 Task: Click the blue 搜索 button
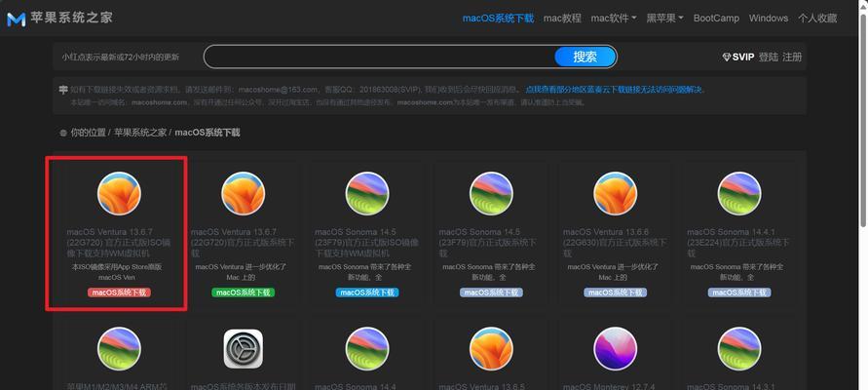click(x=585, y=57)
